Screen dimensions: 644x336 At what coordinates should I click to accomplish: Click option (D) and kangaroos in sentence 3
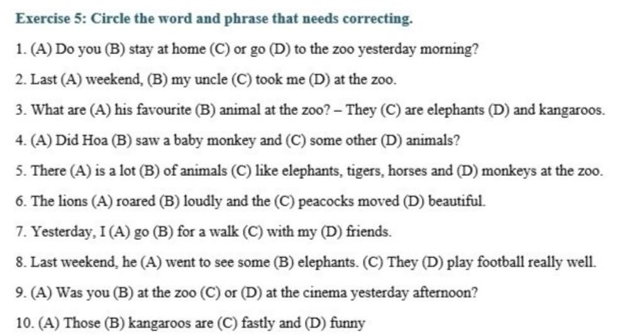(546, 111)
